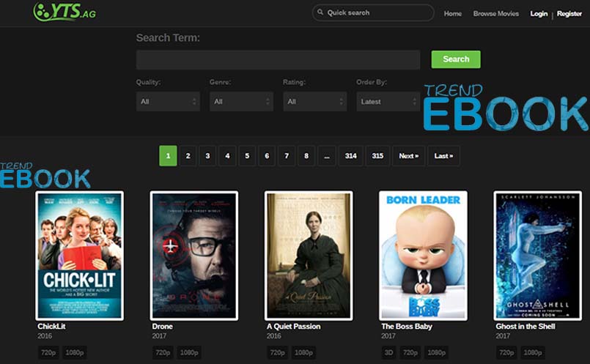Go to page 315
The height and width of the screenshot is (364, 590).
point(377,156)
